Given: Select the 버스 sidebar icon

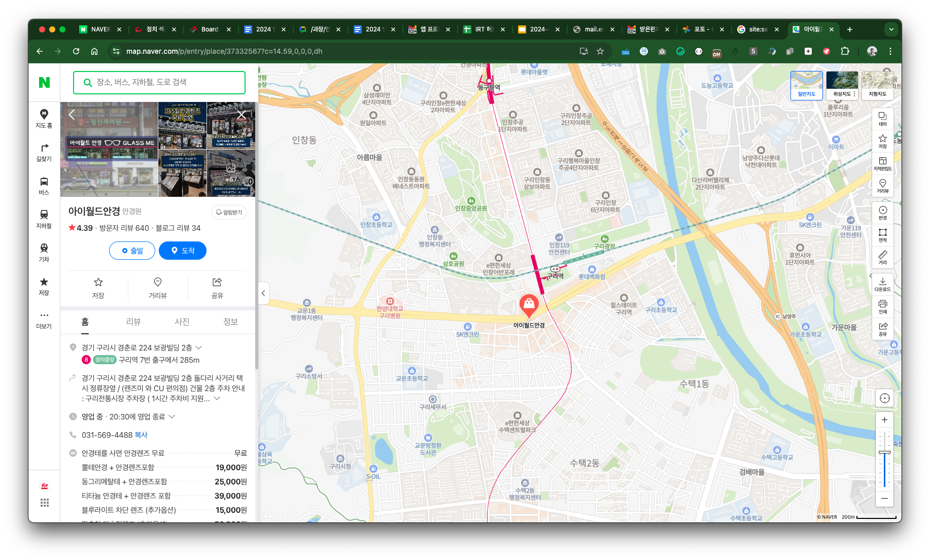Looking at the screenshot, I should click(44, 186).
